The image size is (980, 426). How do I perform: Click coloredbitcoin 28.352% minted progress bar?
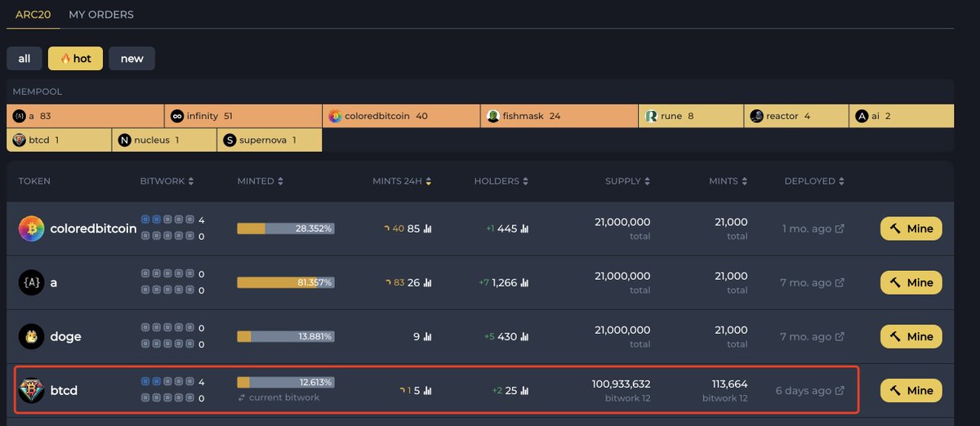286,229
